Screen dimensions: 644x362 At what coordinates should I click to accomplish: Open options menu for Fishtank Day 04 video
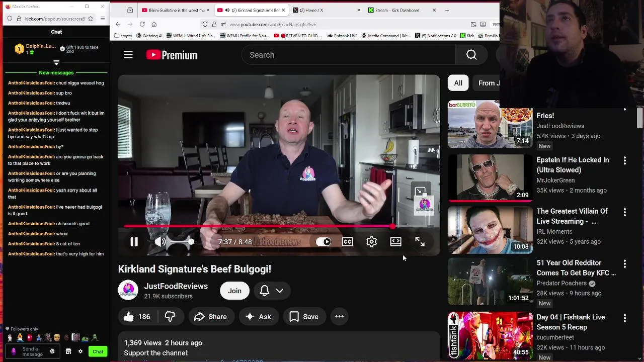pos(625,318)
